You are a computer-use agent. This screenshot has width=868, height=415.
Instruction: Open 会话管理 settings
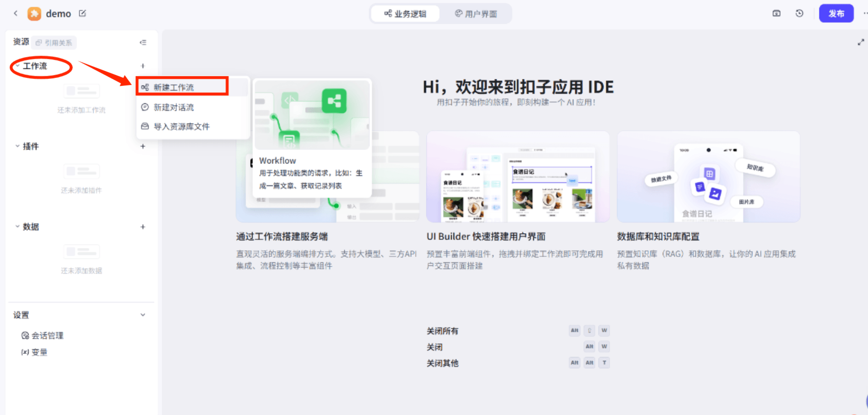click(42, 336)
